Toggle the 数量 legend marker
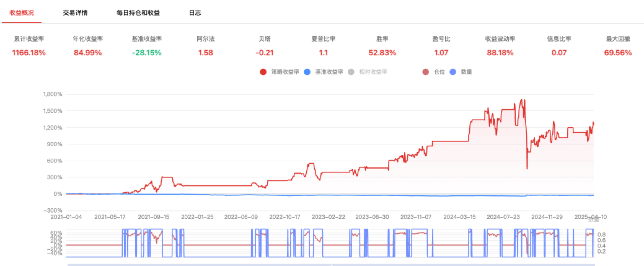This screenshot has height=266, width=644. 453,72
